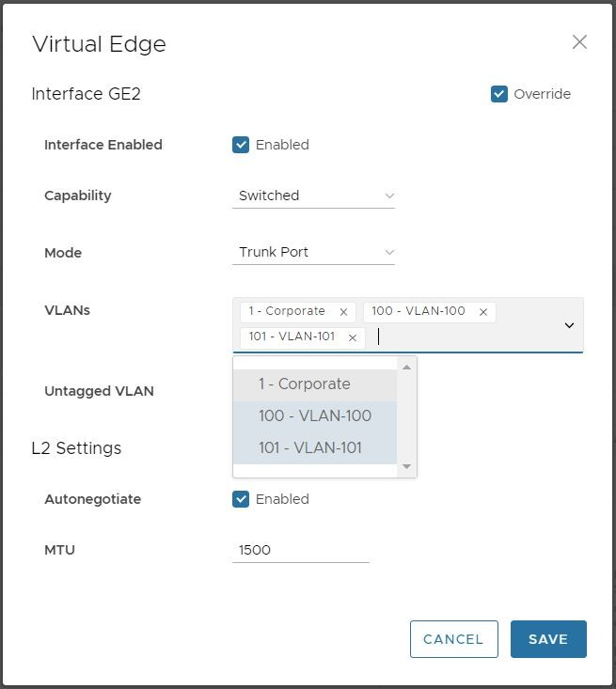Select 100 - VLAN-100 from list
Screen dimensions: 616x689
pyautogui.click(x=315, y=416)
